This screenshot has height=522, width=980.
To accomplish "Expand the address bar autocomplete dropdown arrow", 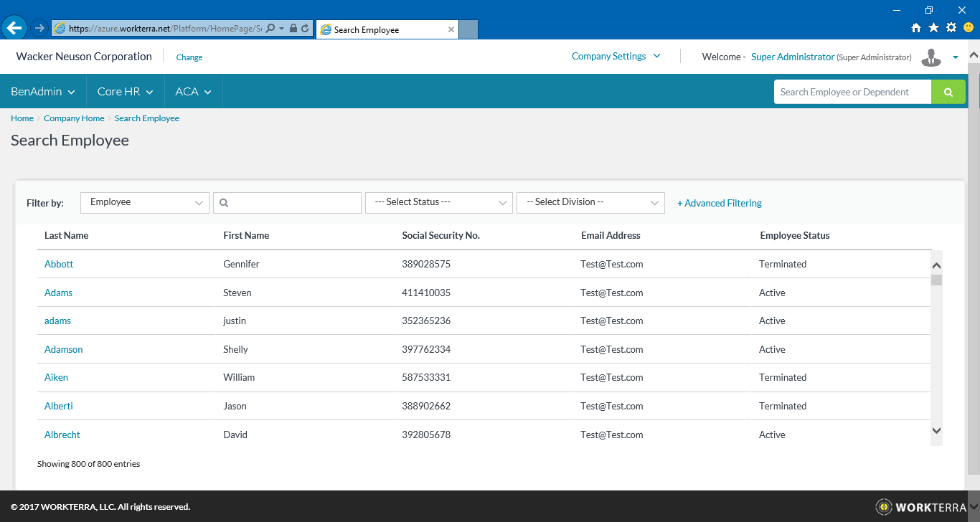I will coord(282,29).
